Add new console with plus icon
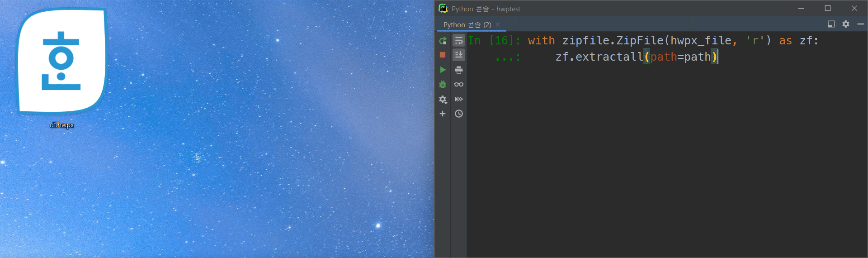 click(443, 114)
